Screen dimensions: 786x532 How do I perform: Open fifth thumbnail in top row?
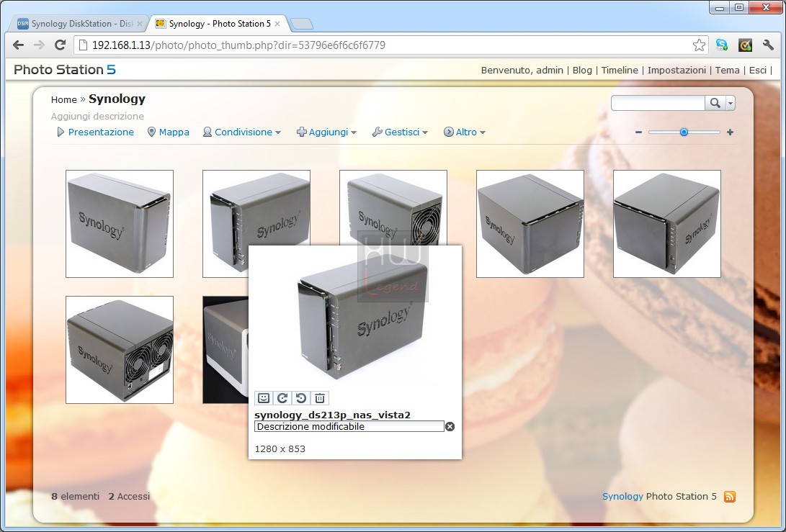point(666,224)
